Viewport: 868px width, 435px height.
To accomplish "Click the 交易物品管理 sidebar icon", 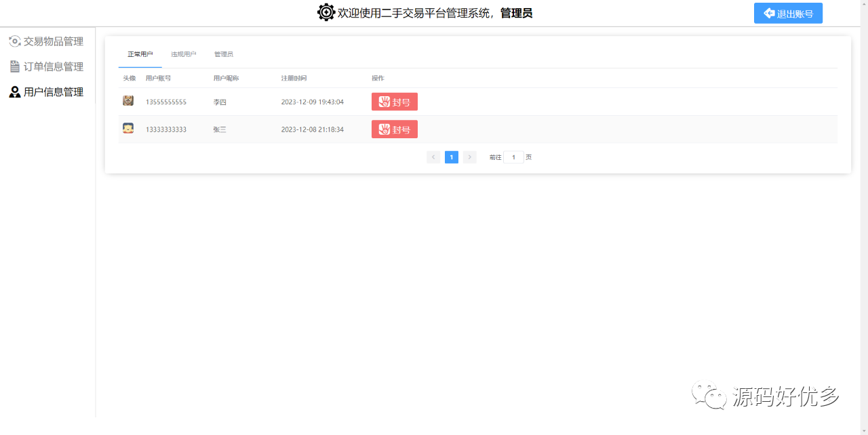I will pyautogui.click(x=15, y=41).
